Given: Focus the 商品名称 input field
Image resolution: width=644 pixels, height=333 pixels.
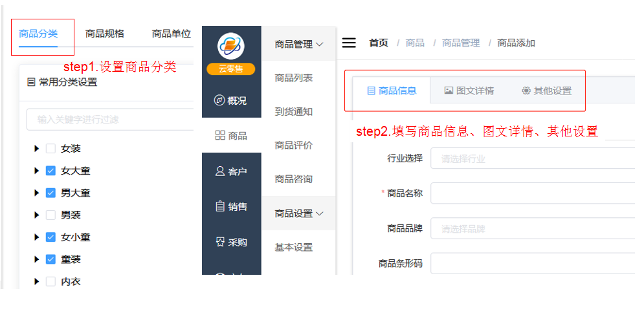Looking at the screenshot, I should click(533, 193).
